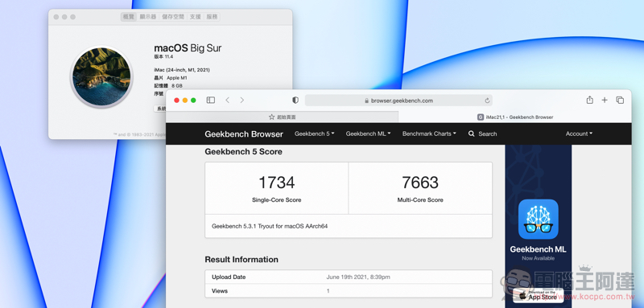Switch to 儲存空間 tab in About This Mac
Viewport: 644px width, 308px height.
pyautogui.click(x=173, y=17)
